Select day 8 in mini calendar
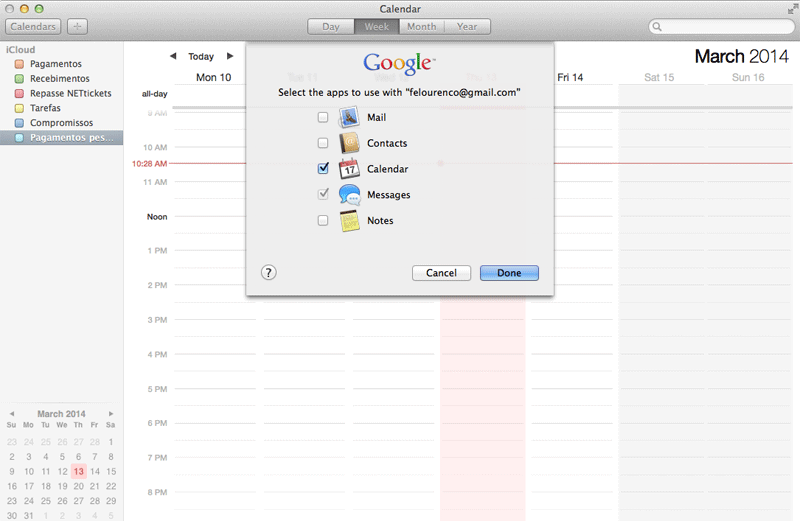The width and height of the screenshot is (800, 521). pyautogui.click(x=111, y=457)
